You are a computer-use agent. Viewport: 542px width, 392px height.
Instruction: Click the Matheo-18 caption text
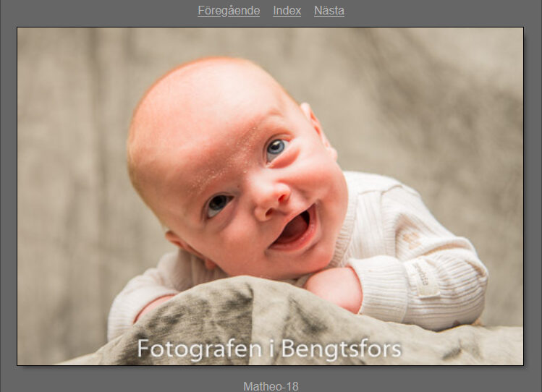coord(270,386)
